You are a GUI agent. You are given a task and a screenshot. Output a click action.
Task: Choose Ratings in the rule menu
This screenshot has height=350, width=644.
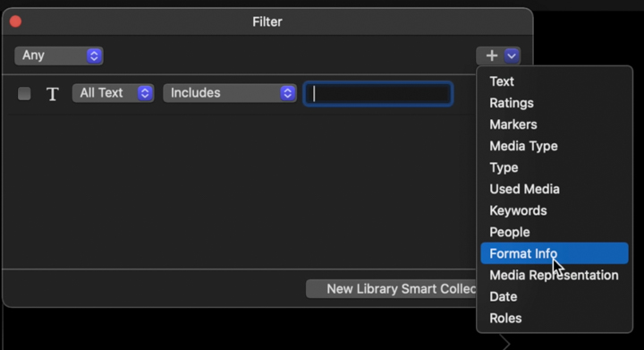coord(512,103)
